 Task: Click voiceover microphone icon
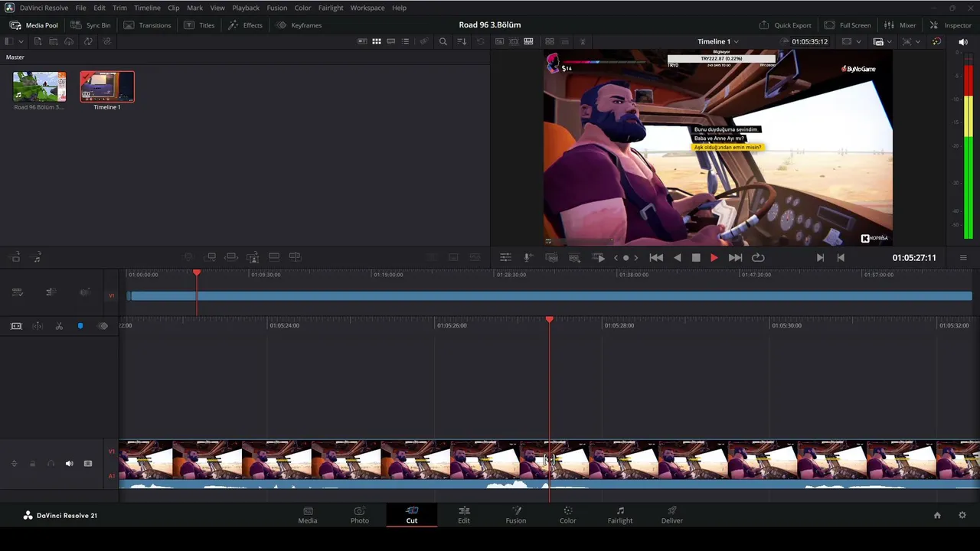tap(528, 258)
